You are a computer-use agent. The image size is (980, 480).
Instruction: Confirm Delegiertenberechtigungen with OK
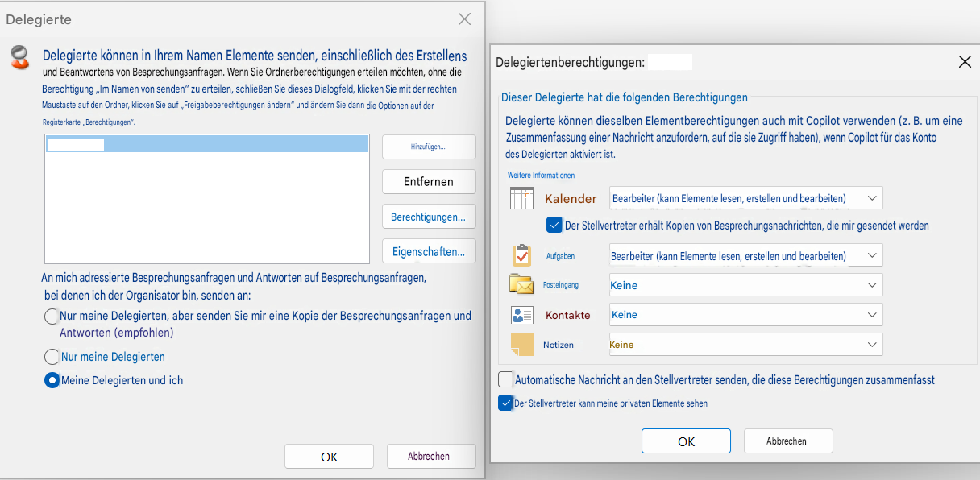point(686,441)
